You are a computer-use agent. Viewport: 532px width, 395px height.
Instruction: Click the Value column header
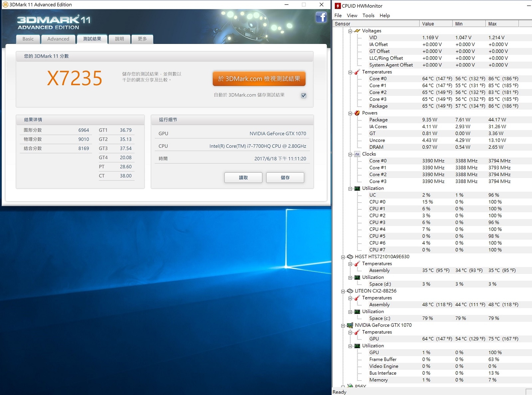click(x=436, y=24)
